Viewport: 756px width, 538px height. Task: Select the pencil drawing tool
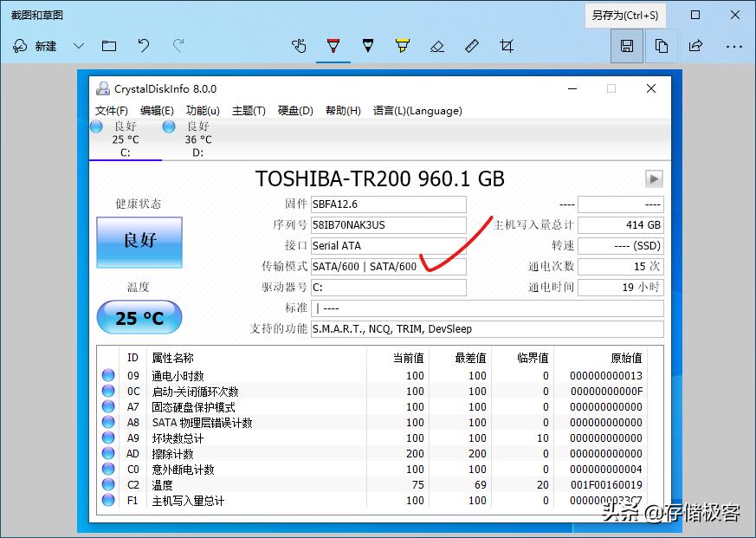click(x=368, y=46)
